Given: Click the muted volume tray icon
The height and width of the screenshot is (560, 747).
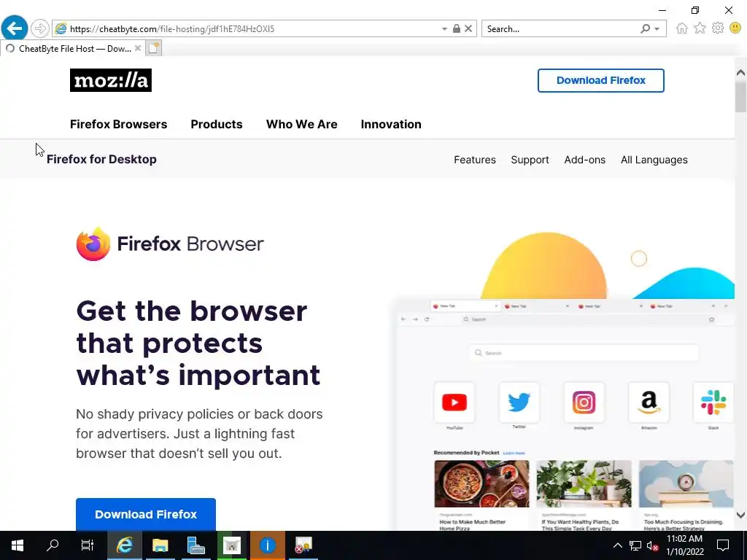Looking at the screenshot, I should point(653,545).
